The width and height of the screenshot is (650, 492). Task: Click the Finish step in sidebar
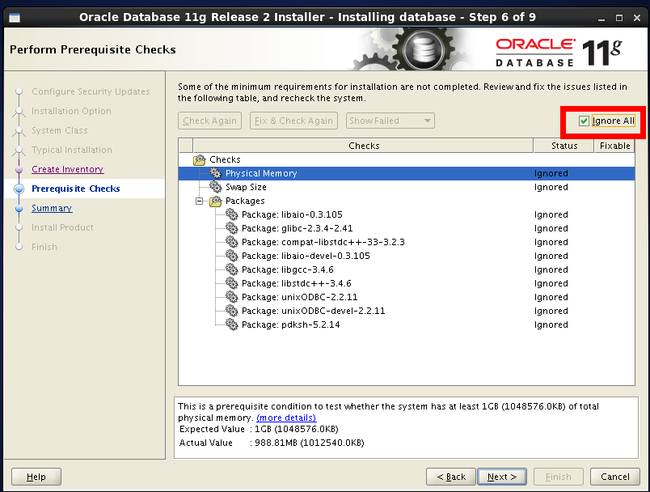tap(44, 247)
